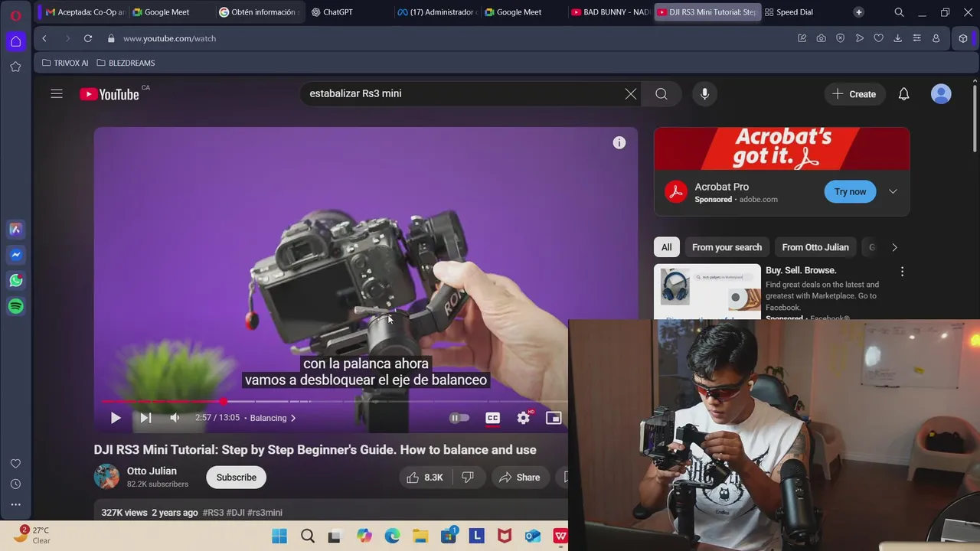Reload the current YouTube page
This screenshot has width=980, height=551.
coord(88,38)
